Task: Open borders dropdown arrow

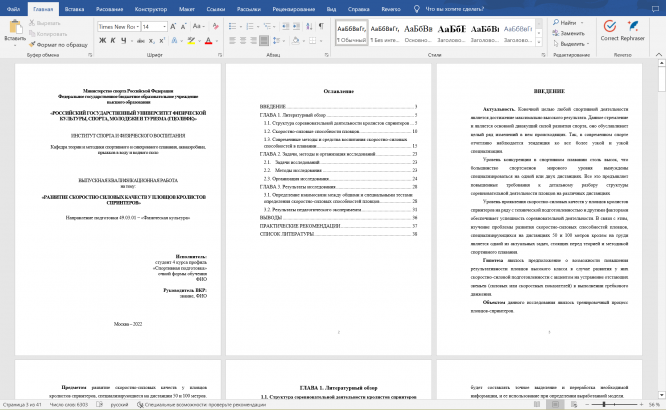Action: [321, 41]
